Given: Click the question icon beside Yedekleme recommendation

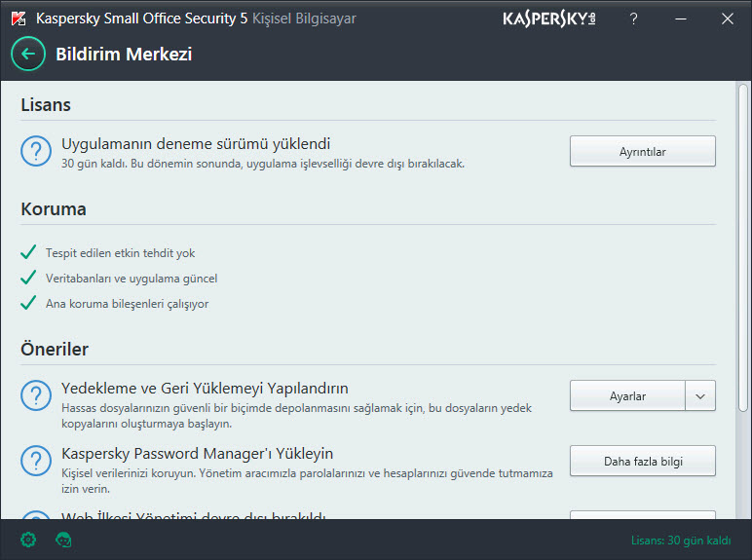Looking at the screenshot, I should point(36,395).
